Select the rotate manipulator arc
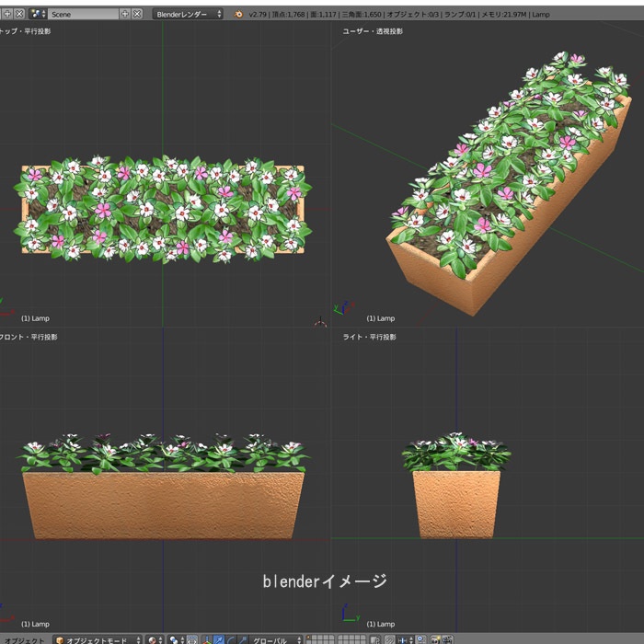 [231, 639]
